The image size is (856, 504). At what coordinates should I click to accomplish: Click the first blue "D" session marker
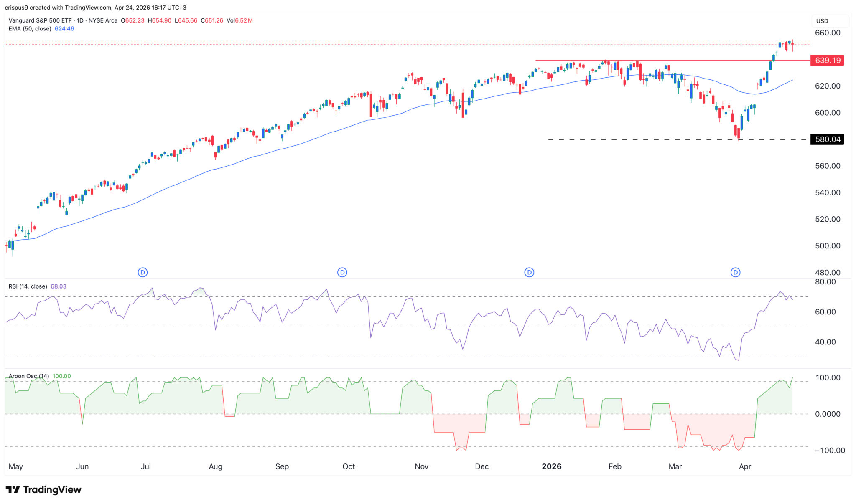point(143,272)
